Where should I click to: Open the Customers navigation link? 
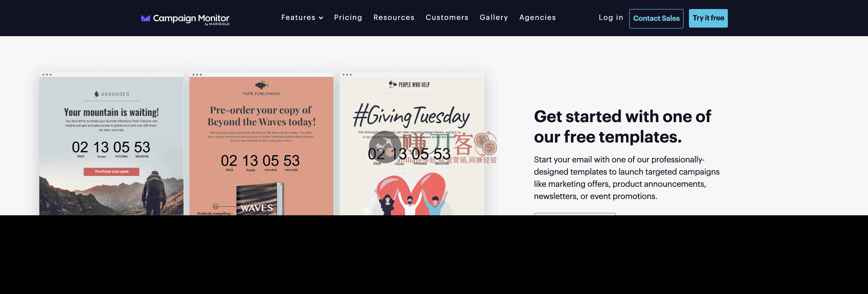click(x=447, y=18)
